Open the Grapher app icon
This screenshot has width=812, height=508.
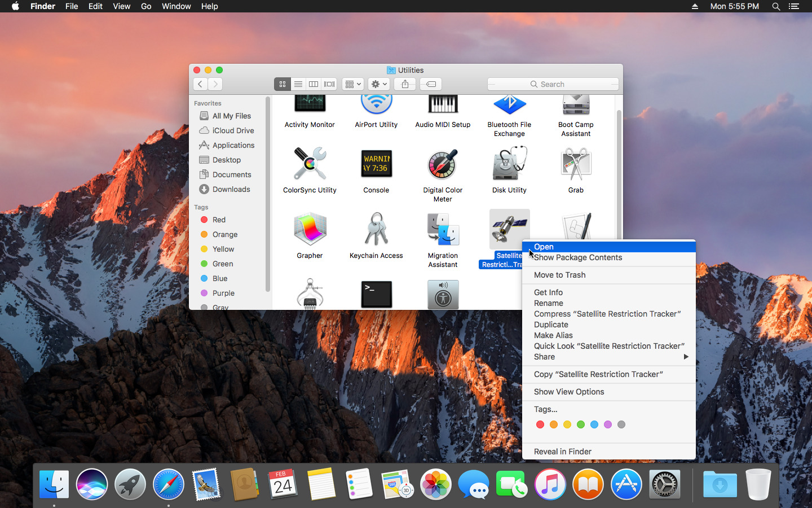pyautogui.click(x=310, y=230)
